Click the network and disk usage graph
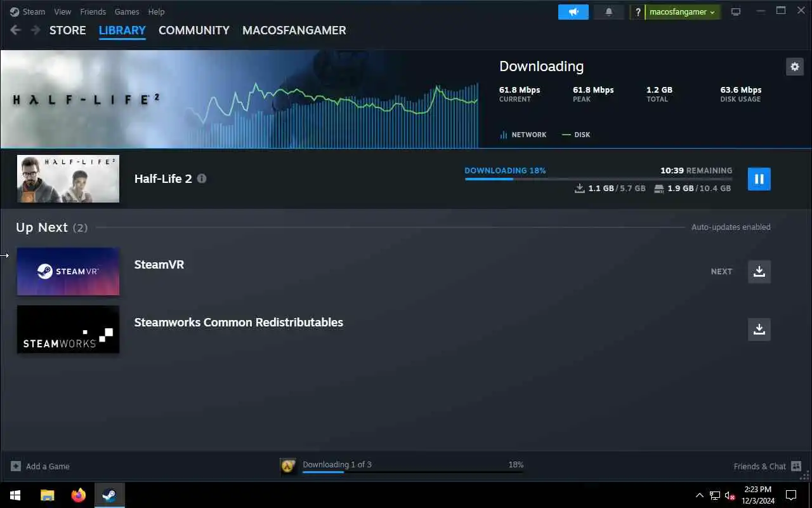Viewport: 812px width, 508px height. pos(333,114)
